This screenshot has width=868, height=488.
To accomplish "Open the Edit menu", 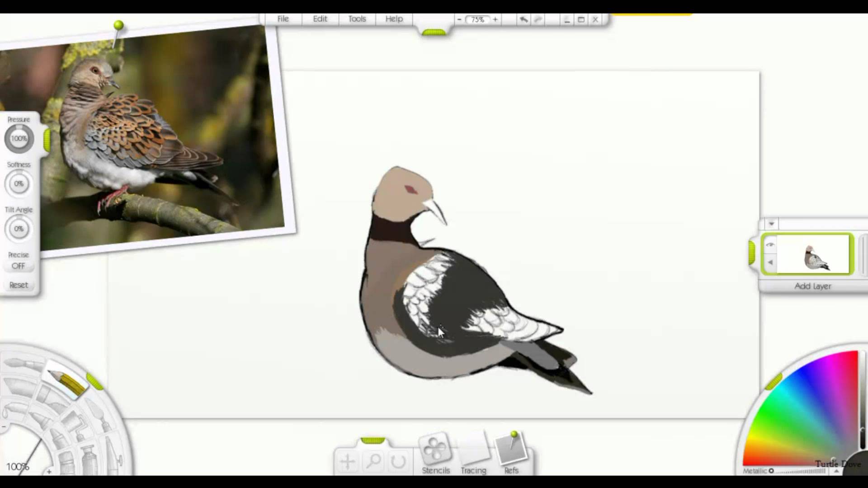I will (x=320, y=19).
